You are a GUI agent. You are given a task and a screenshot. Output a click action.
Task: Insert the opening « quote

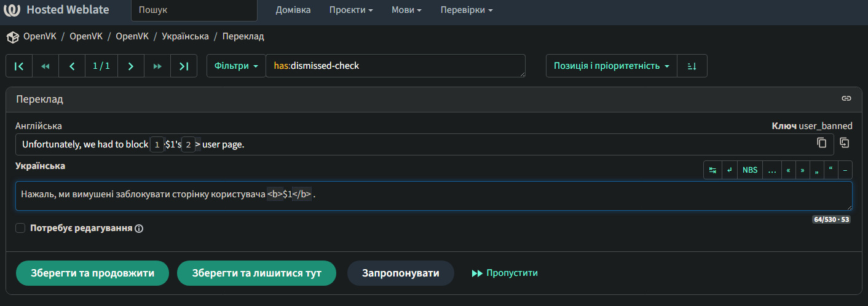click(788, 170)
